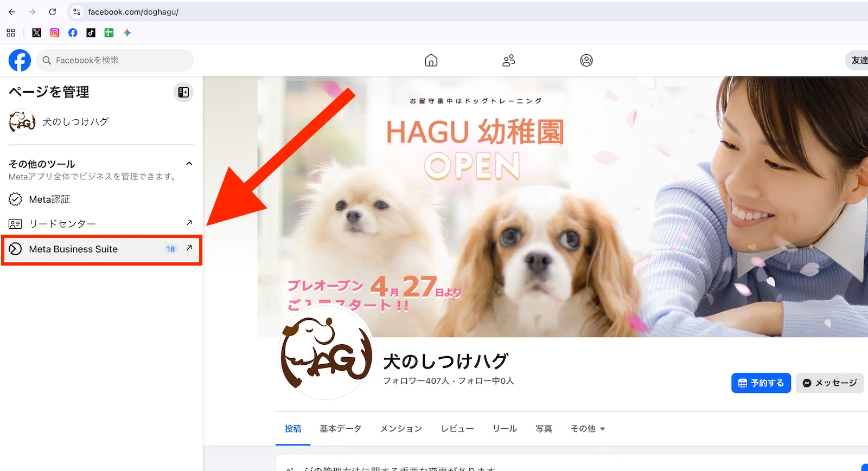Focus the Facebookを検索 search box
Image resolution: width=868 pixels, height=471 pixels.
114,60
